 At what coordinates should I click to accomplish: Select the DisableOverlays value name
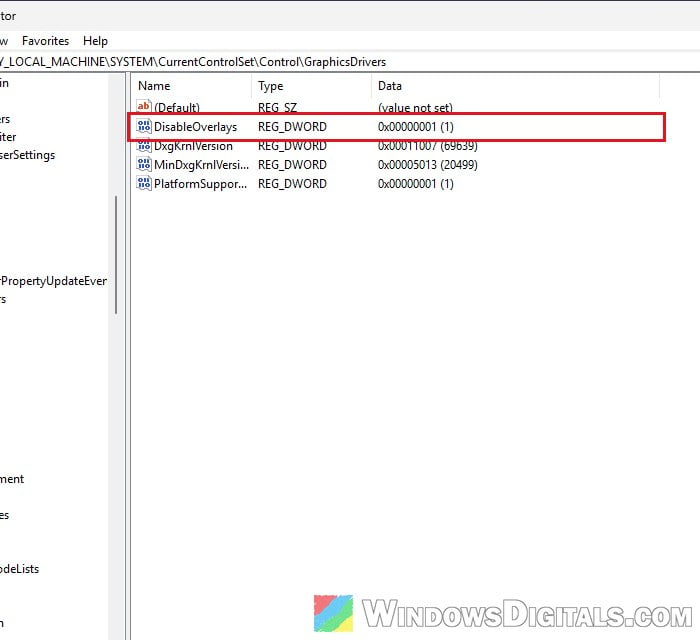pyautogui.click(x=195, y=127)
